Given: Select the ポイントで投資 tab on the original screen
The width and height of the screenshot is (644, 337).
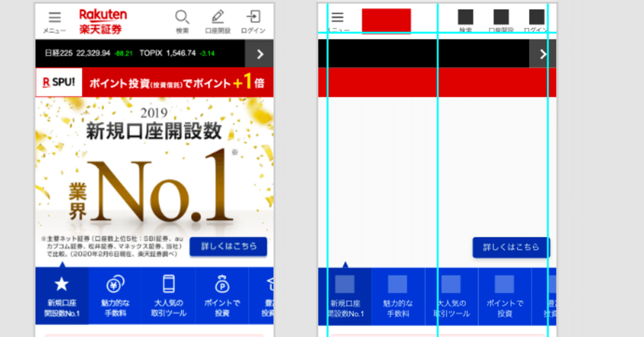Looking at the screenshot, I should tap(222, 296).
